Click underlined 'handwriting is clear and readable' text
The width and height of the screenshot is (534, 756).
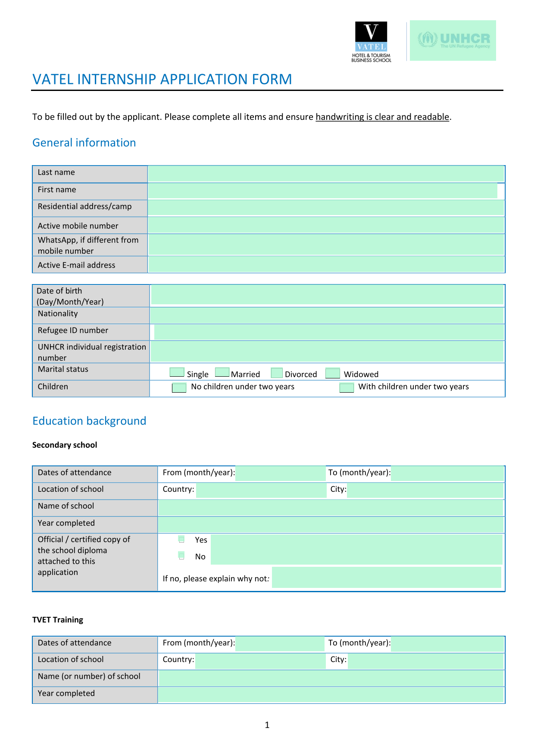tap(382, 117)
